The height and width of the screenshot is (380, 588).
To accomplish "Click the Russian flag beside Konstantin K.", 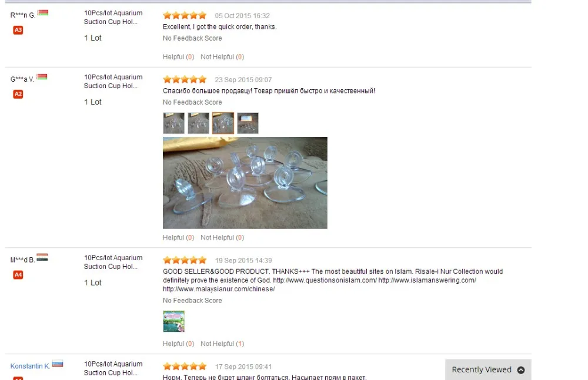I will coord(58,364).
